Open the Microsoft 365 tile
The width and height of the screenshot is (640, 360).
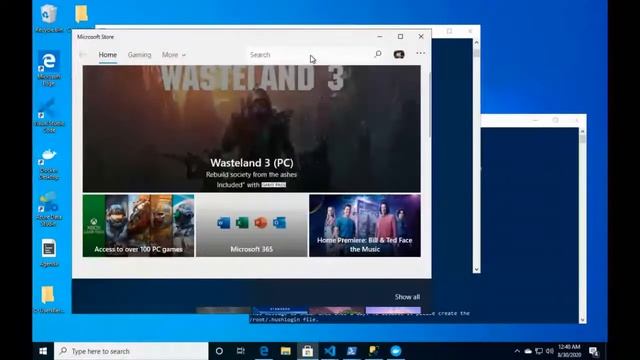(x=251, y=225)
